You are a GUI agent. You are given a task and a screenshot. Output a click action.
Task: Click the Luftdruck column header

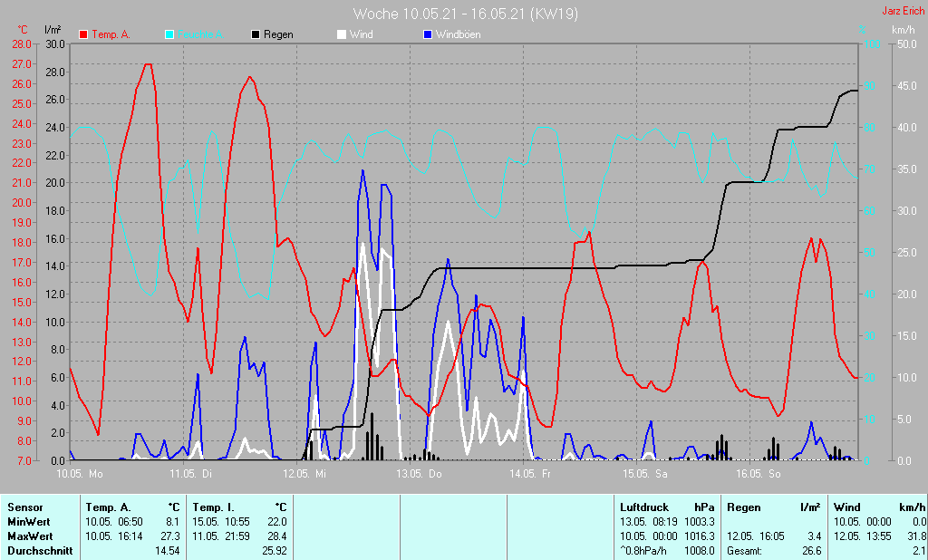pyautogui.click(x=642, y=507)
